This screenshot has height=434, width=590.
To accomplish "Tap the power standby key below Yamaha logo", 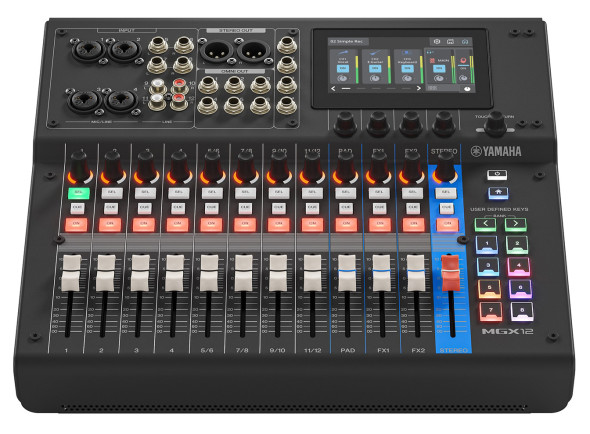I will pos(497,175).
